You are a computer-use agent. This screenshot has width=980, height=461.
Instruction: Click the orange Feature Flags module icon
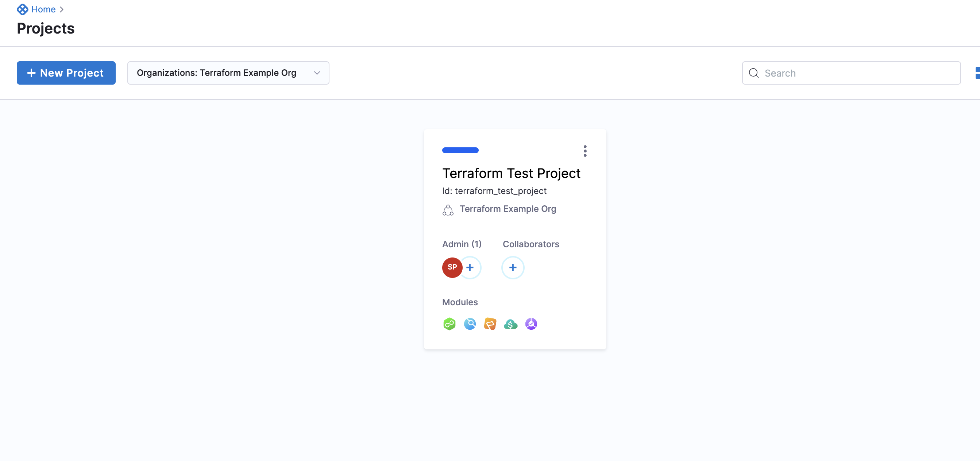tap(490, 324)
